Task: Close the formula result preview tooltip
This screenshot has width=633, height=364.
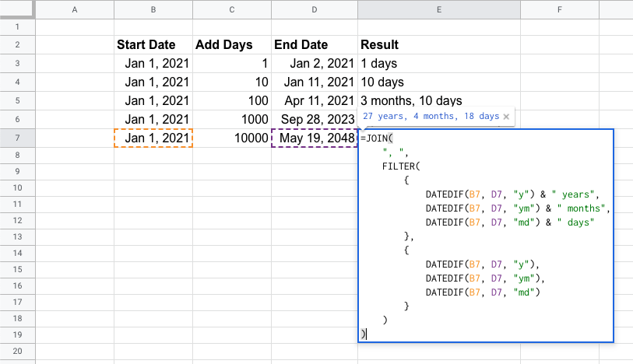Action: pyautogui.click(x=506, y=117)
